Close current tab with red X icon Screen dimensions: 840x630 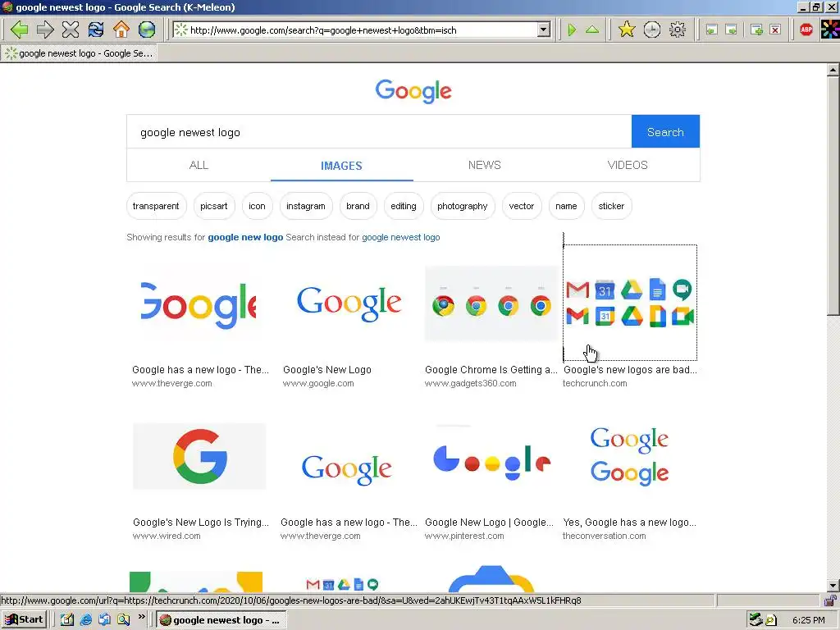(x=775, y=30)
